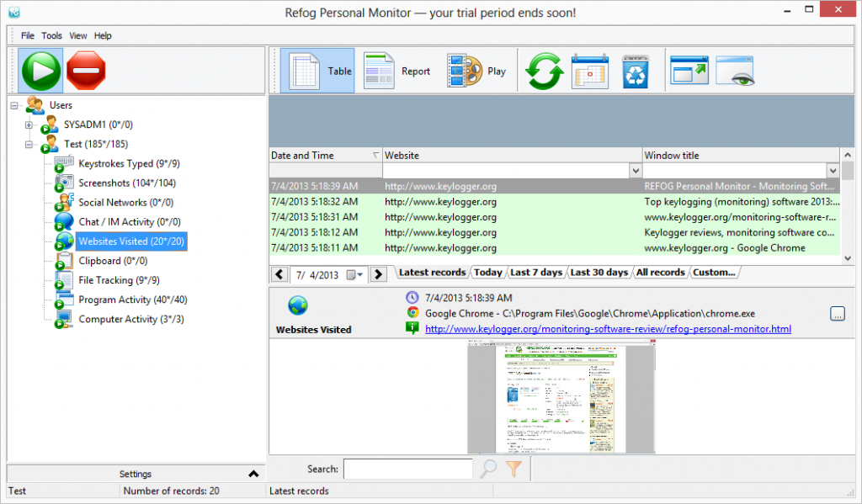Click the green start monitoring button
This screenshot has height=504, width=862.
tap(40, 72)
